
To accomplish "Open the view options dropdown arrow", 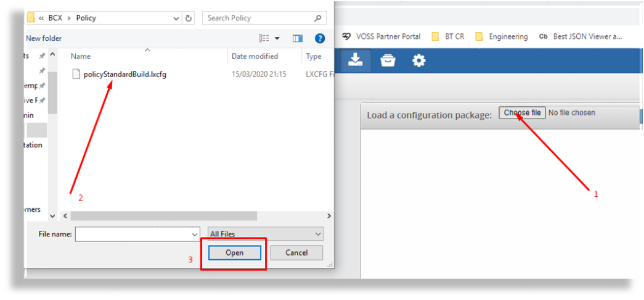I will [277, 38].
